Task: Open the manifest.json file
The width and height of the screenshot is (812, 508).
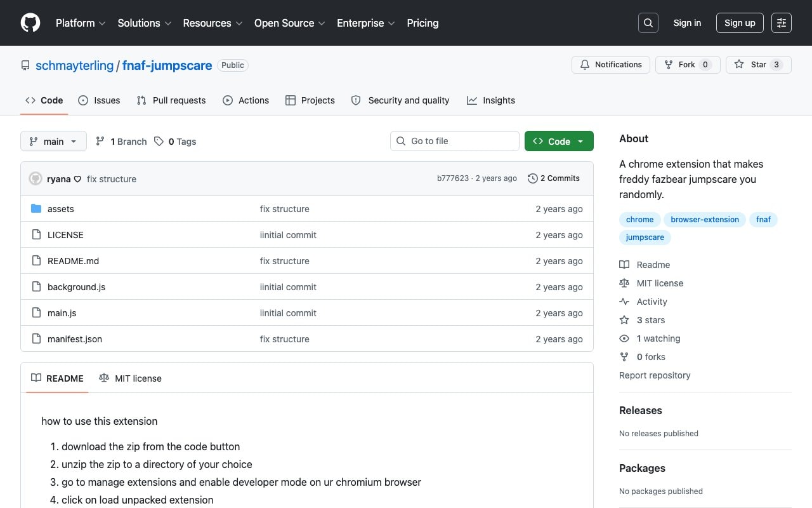Action: point(75,339)
